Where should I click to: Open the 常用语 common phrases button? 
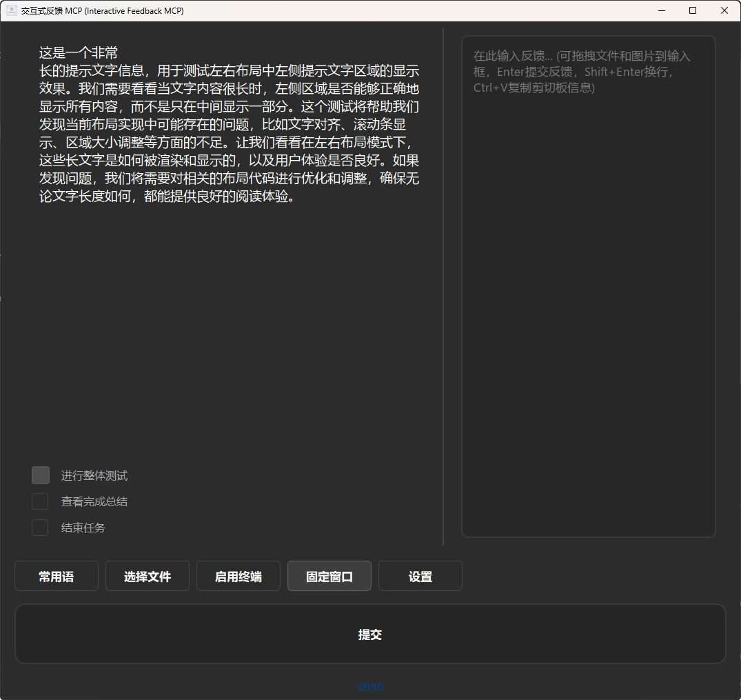pyautogui.click(x=57, y=576)
